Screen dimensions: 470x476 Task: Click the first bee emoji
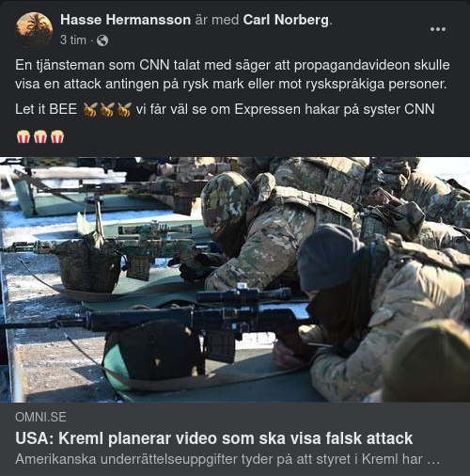[x=90, y=109]
